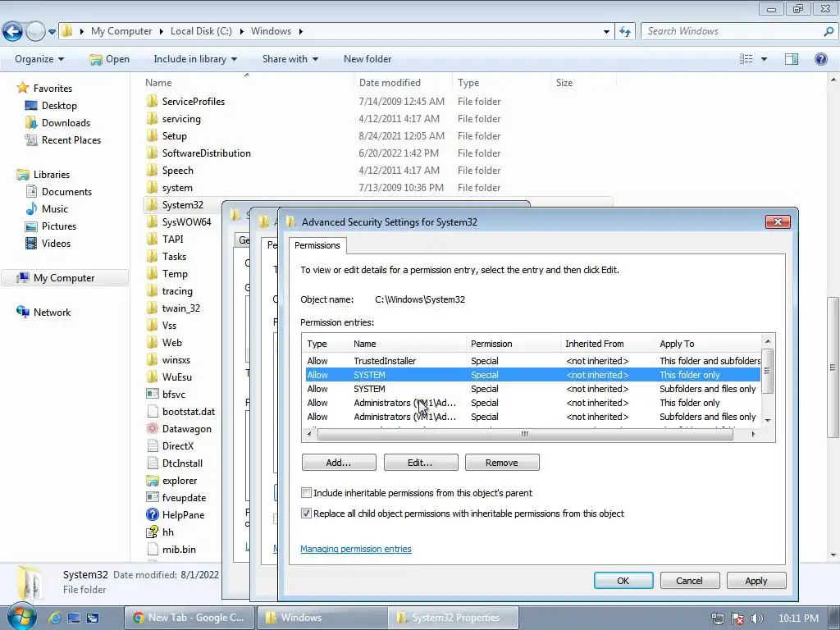Switch to the Windows Explorer taskbar item

(x=322, y=618)
